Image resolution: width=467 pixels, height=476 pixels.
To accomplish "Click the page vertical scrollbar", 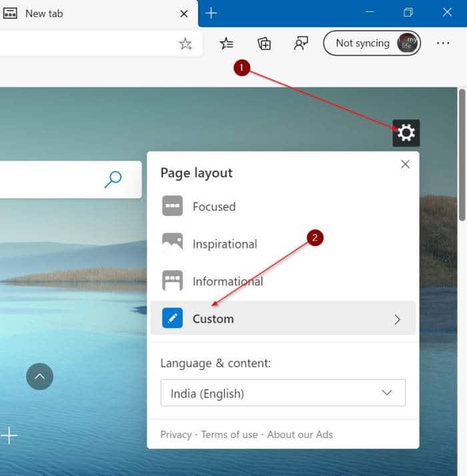I will pyautogui.click(x=462, y=155).
